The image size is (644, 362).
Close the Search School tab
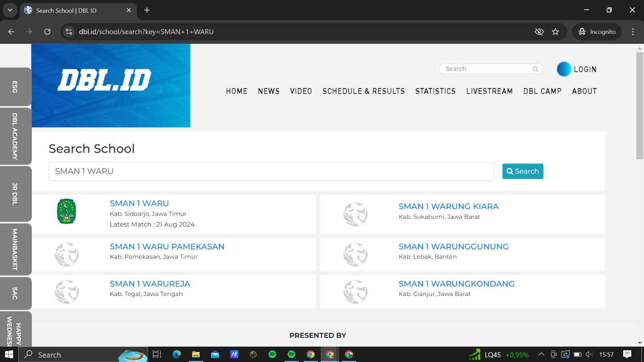pos(129,10)
